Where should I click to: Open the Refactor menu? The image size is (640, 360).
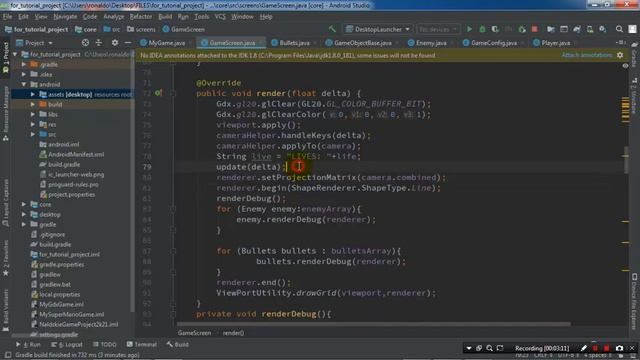(x=141, y=17)
